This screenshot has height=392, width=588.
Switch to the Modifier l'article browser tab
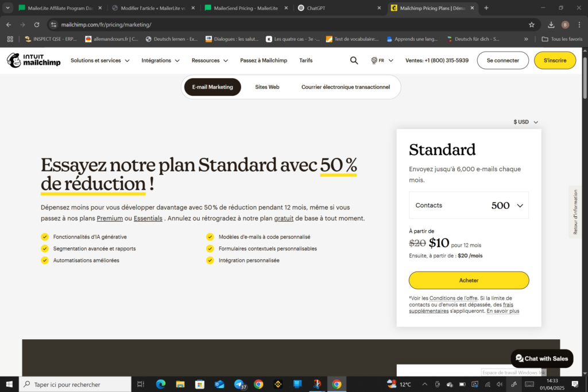click(x=153, y=8)
